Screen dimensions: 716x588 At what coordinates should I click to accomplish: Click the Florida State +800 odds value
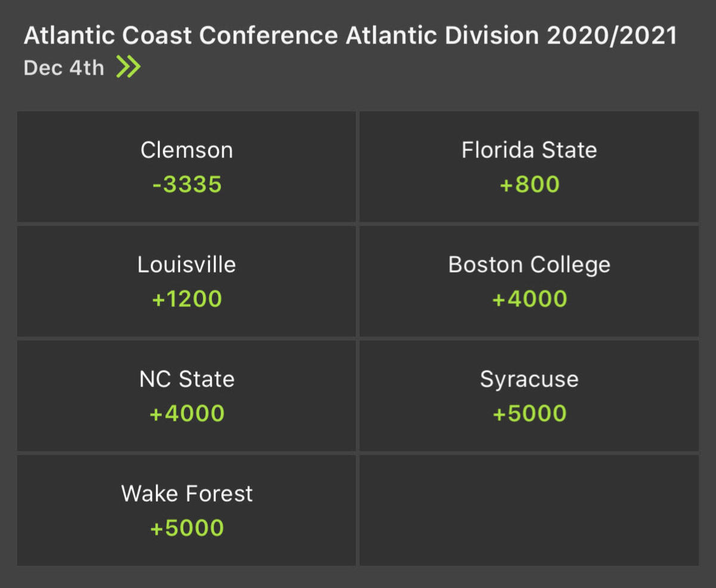(529, 184)
